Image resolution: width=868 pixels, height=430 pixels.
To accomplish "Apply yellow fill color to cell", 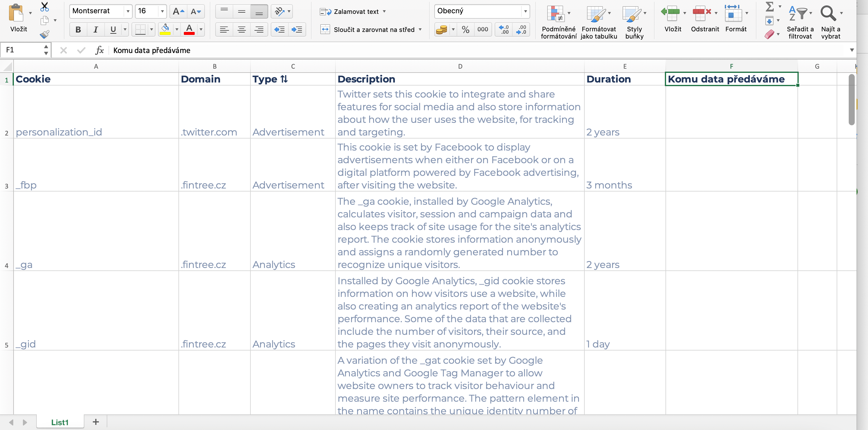I will click(165, 30).
